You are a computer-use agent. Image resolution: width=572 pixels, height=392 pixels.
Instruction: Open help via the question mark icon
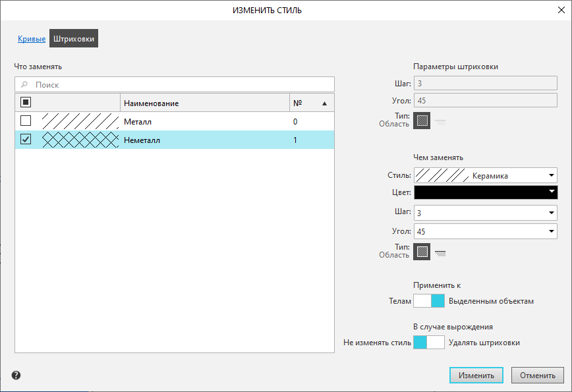[x=16, y=375]
